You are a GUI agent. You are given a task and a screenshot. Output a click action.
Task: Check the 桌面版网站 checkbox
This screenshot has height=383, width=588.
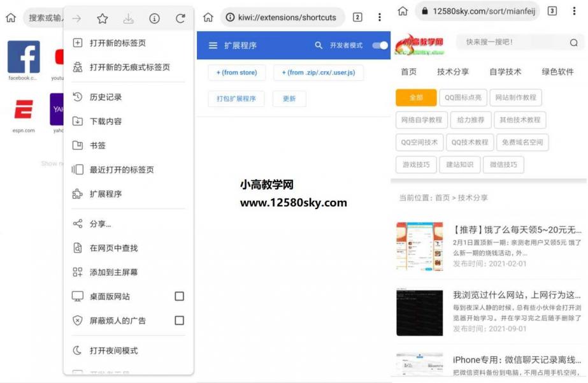(x=179, y=296)
